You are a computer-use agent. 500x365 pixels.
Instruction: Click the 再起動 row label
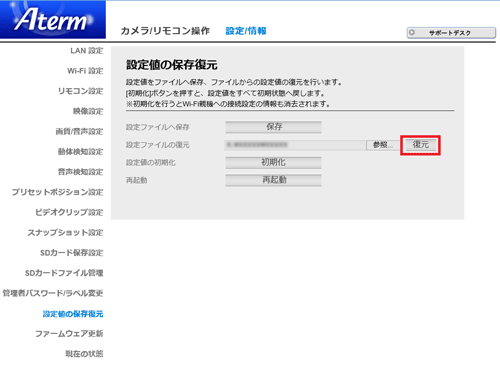(x=136, y=180)
